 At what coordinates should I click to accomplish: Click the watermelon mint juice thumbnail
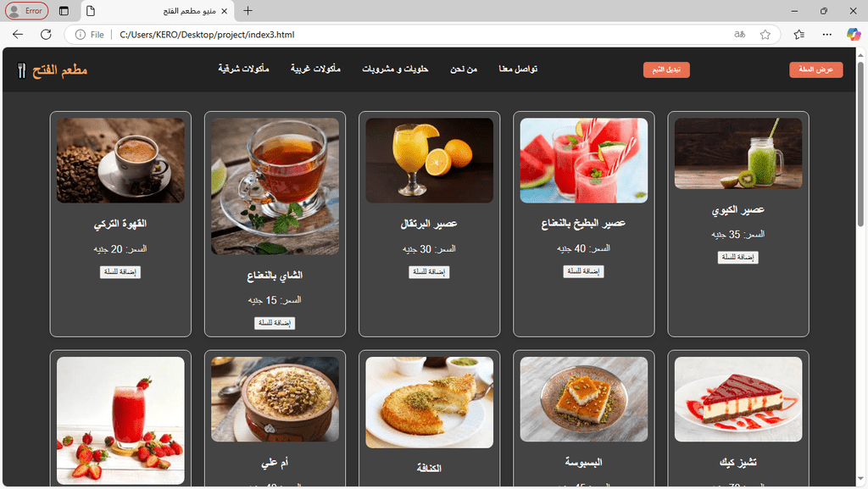583,160
